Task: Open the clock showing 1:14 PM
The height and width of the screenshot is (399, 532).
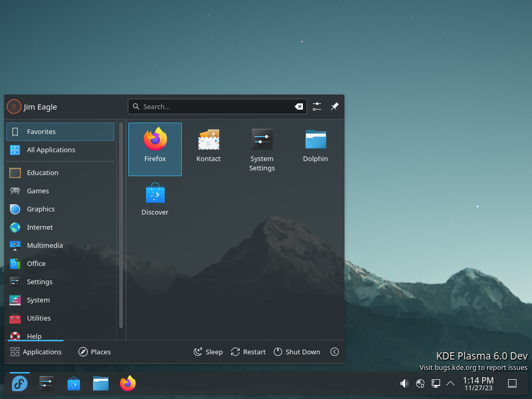Action: coord(478,384)
